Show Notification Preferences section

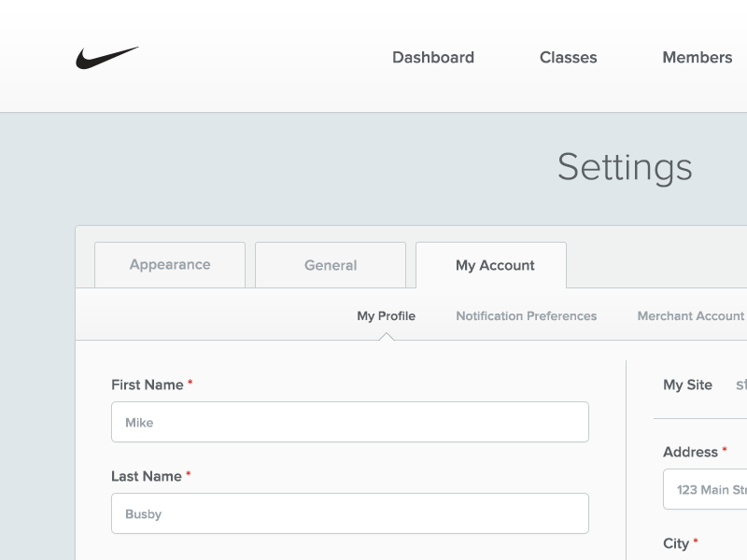point(526,316)
